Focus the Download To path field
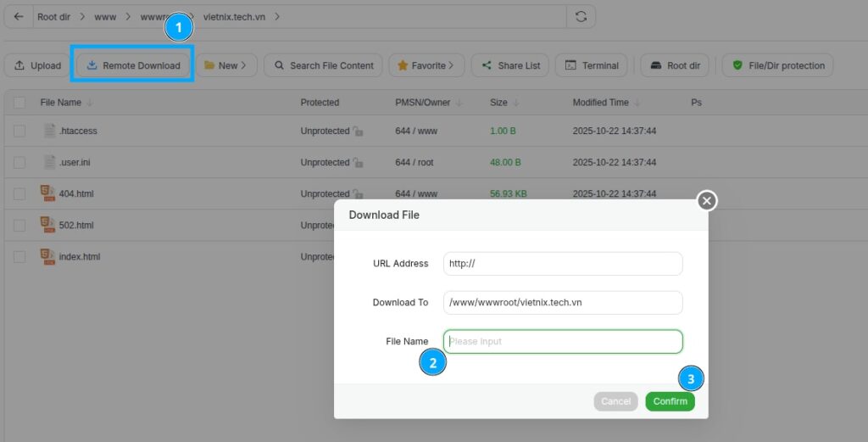Viewport: 868px width, 442px height. [x=563, y=302]
